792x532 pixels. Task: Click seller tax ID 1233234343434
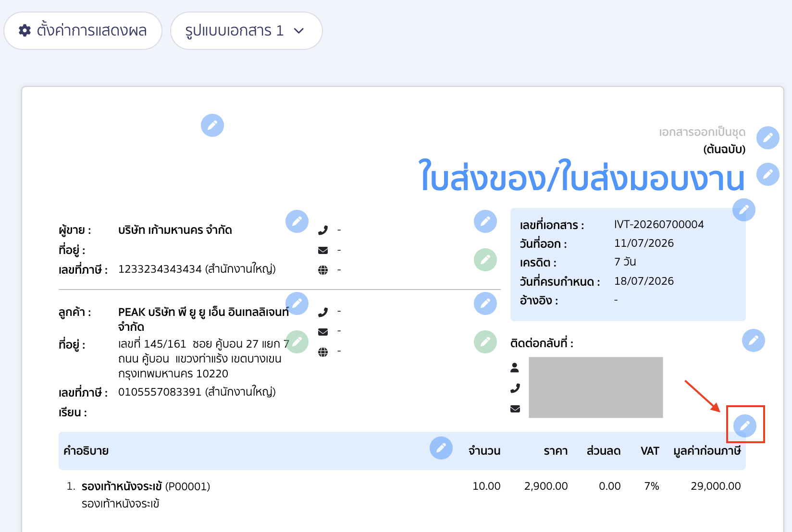(160, 269)
